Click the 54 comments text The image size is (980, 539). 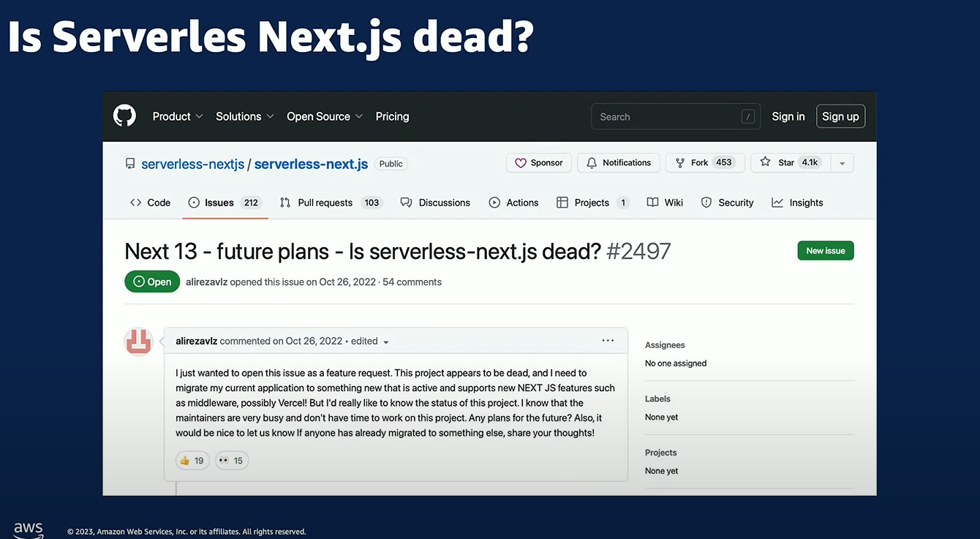pyautogui.click(x=412, y=282)
